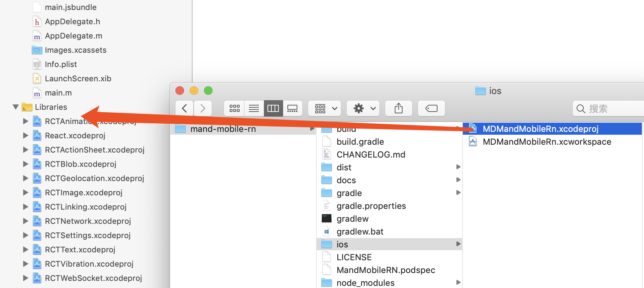
Task: Expand RCTGeolocation.xcodeproj disclosure triangle
Action: (x=26, y=178)
